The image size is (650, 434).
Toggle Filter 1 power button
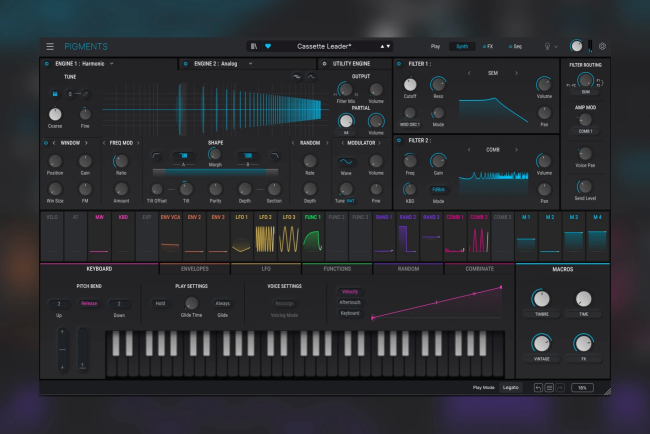399,64
